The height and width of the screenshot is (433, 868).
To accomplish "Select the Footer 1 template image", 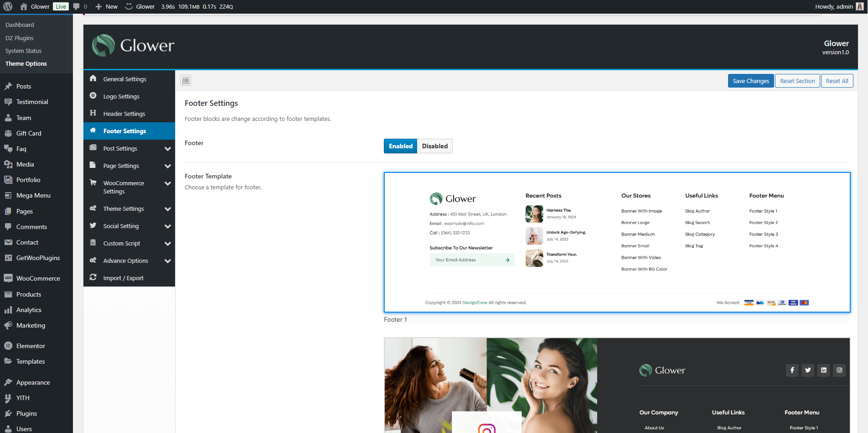I will pos(617,242).
